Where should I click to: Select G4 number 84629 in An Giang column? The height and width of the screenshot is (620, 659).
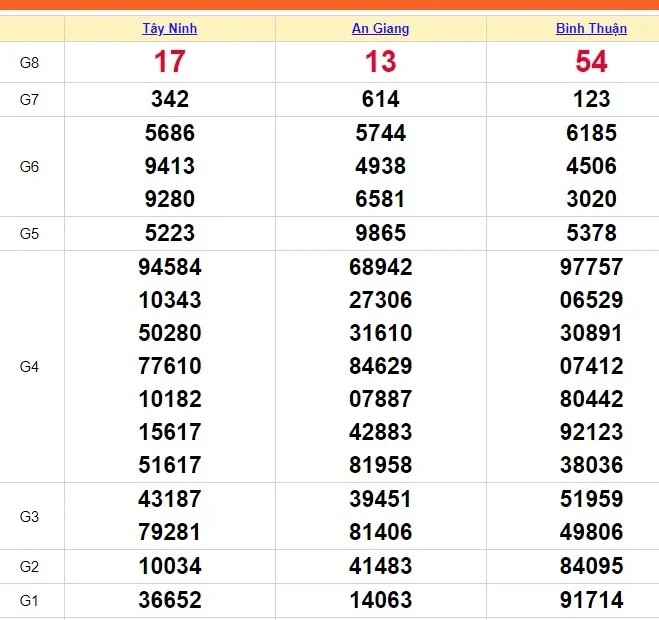(380, 366)
